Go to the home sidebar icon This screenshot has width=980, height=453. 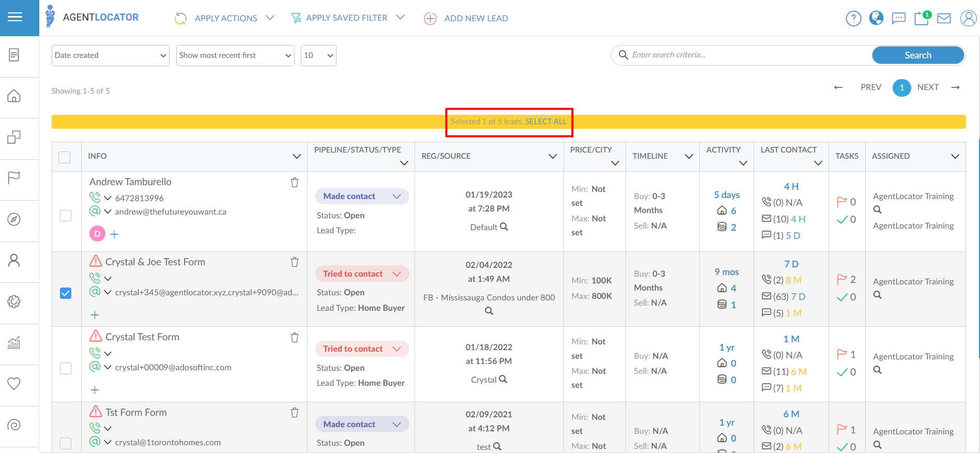point(14,96)
